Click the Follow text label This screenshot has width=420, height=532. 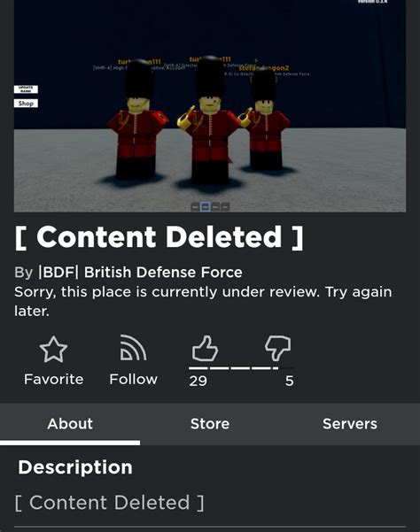tap(134, 380)
